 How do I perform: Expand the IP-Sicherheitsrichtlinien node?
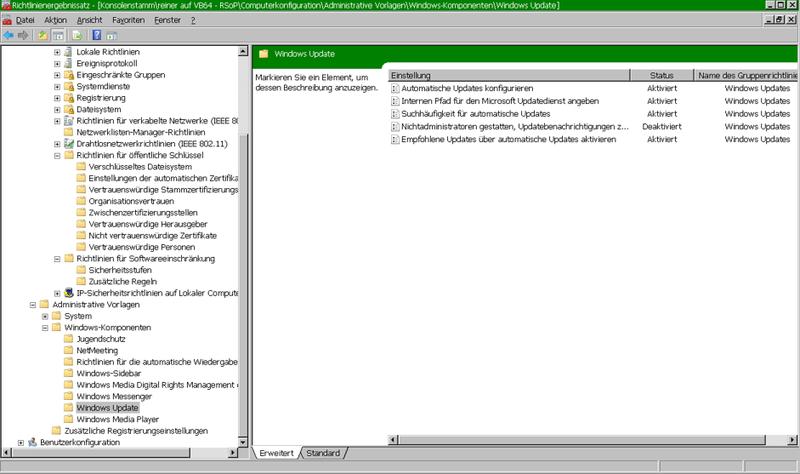(57, 293)
